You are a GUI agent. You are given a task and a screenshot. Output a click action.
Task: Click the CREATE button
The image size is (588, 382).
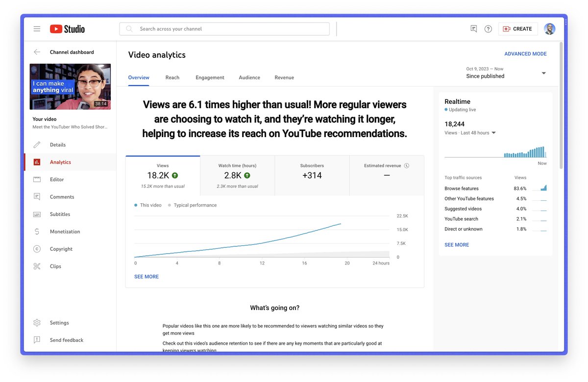coord(518,29)
